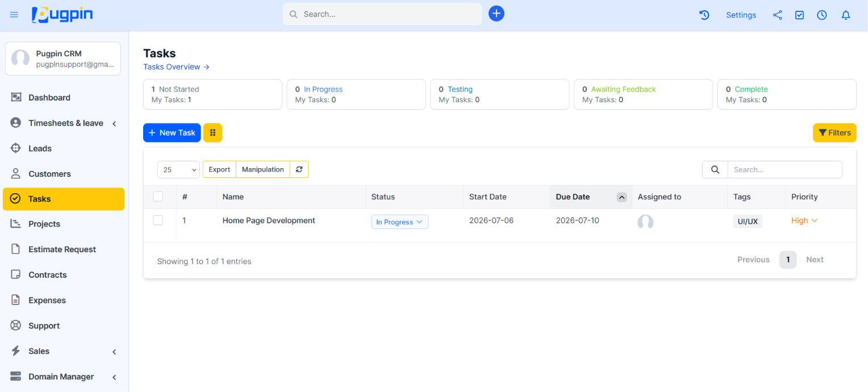
Task: Open the Home Page Development task name
Action: click(269, 220)
